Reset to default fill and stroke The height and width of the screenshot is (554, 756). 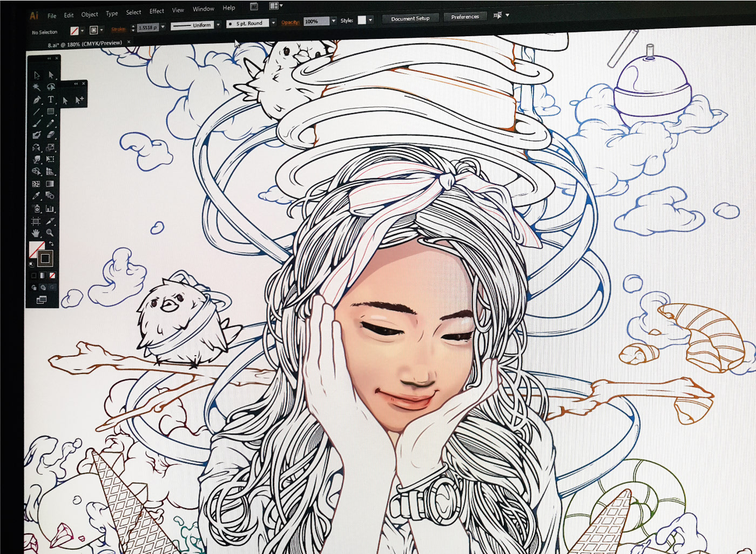pyautogui.click(x=31, y=264)
